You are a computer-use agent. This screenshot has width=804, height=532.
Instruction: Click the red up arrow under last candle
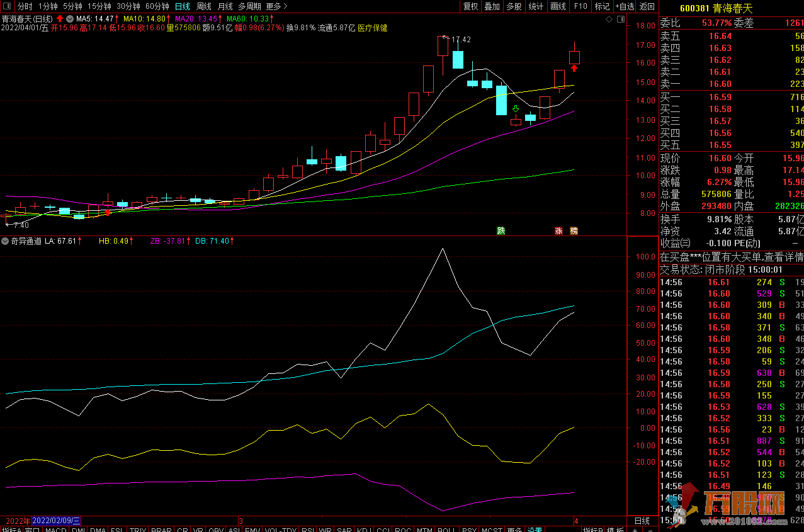click(x=574, y=67)
